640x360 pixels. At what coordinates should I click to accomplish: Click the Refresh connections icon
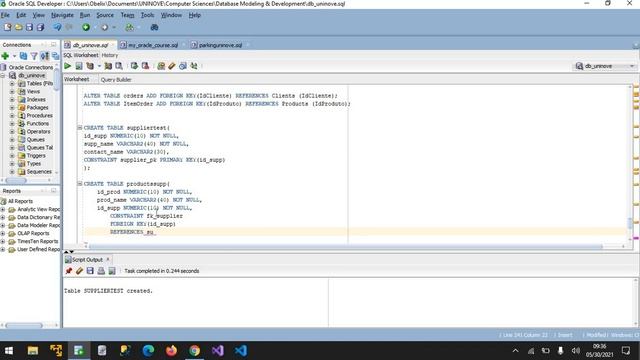pos(23,56)
